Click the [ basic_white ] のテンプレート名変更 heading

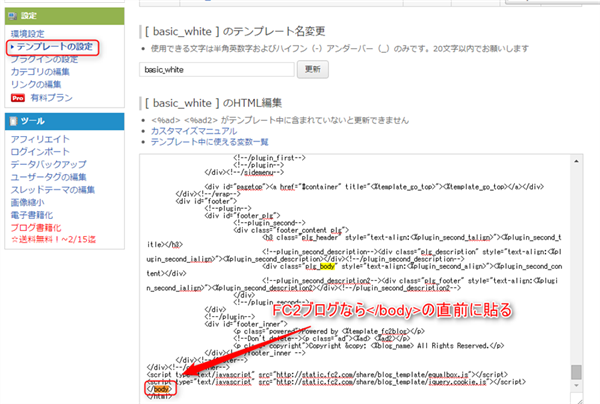pyautogui.click(x=235, y=31)
